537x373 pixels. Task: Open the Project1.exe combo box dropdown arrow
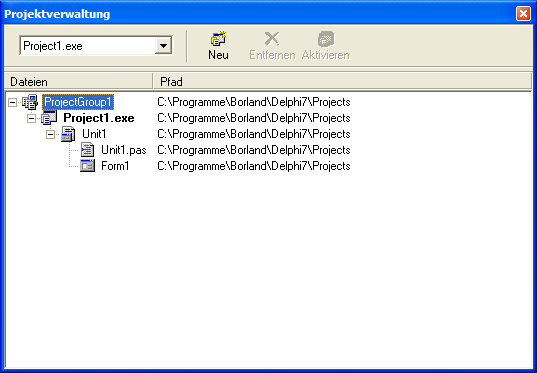click(x=163, y=46)
